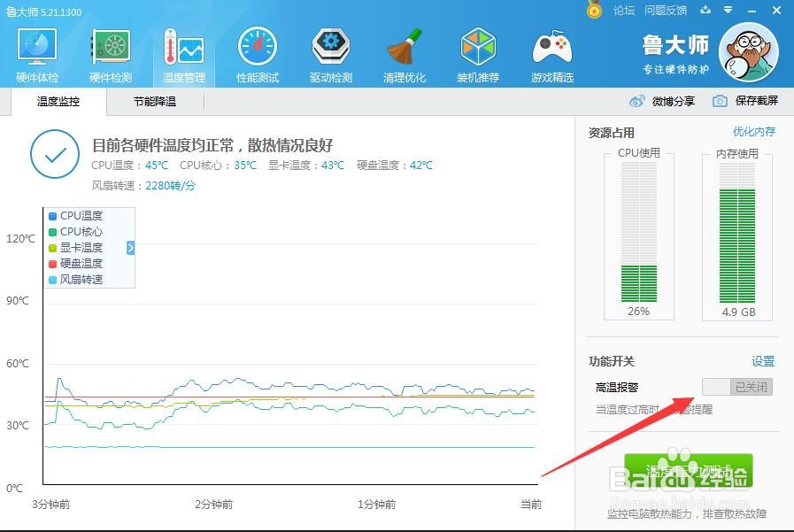Click the status checkmark circle icon
The image size is (794, 532).
pos(55,154)
